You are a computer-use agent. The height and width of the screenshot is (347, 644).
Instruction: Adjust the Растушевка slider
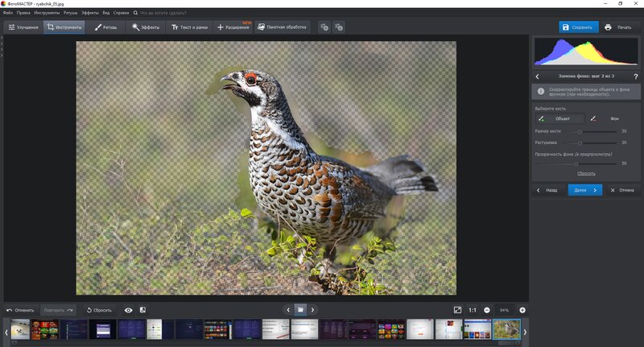(580, 143)
